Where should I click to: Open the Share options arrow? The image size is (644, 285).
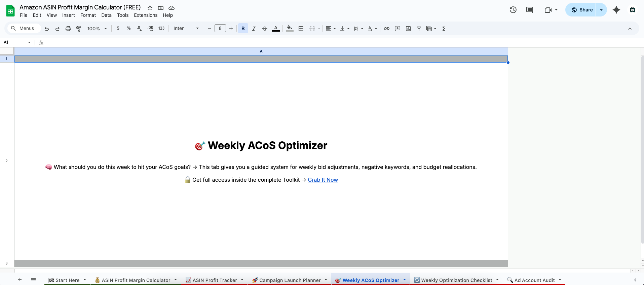click(x=601, y=10)
